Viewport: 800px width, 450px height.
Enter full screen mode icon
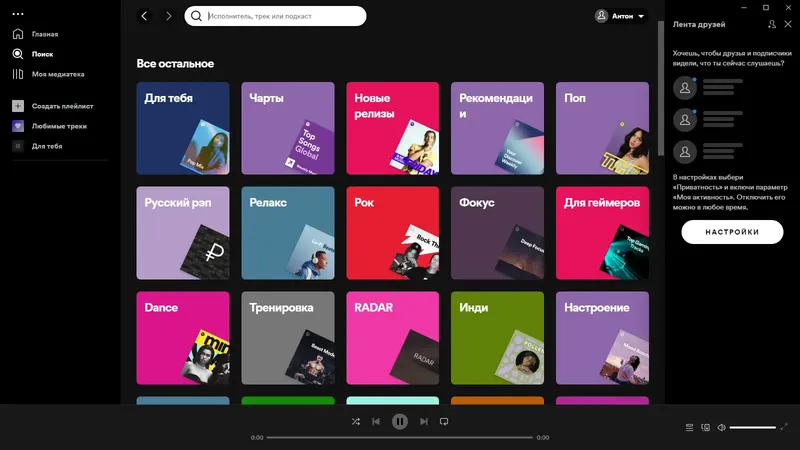coord(784,427)
